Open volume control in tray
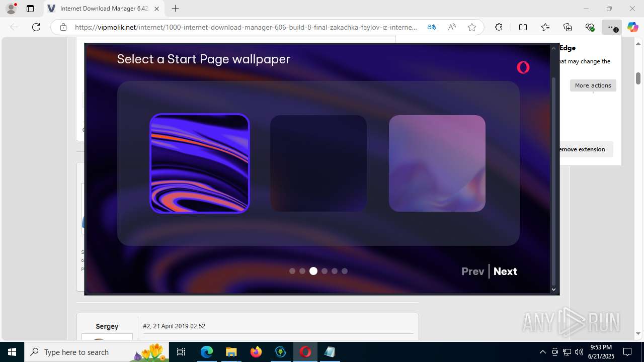Screen dimensions: 644x362 click(x=579, y=352)
